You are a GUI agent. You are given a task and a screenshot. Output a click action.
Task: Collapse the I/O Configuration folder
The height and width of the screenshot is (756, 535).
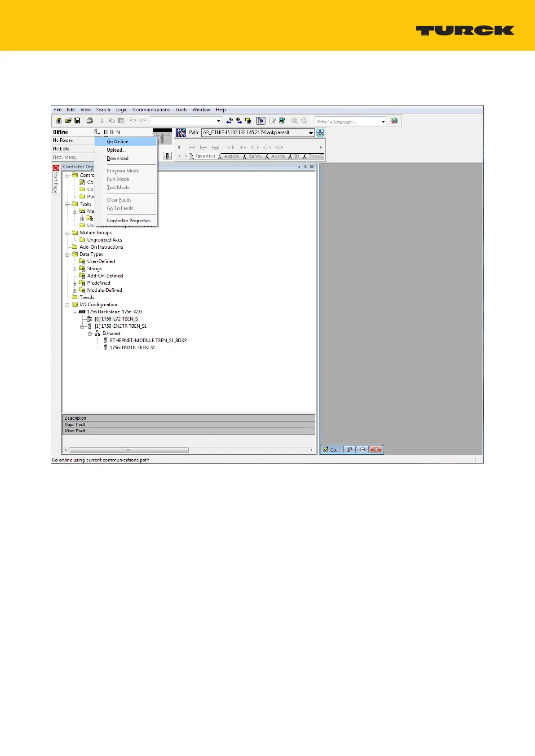tap(68, 305)
